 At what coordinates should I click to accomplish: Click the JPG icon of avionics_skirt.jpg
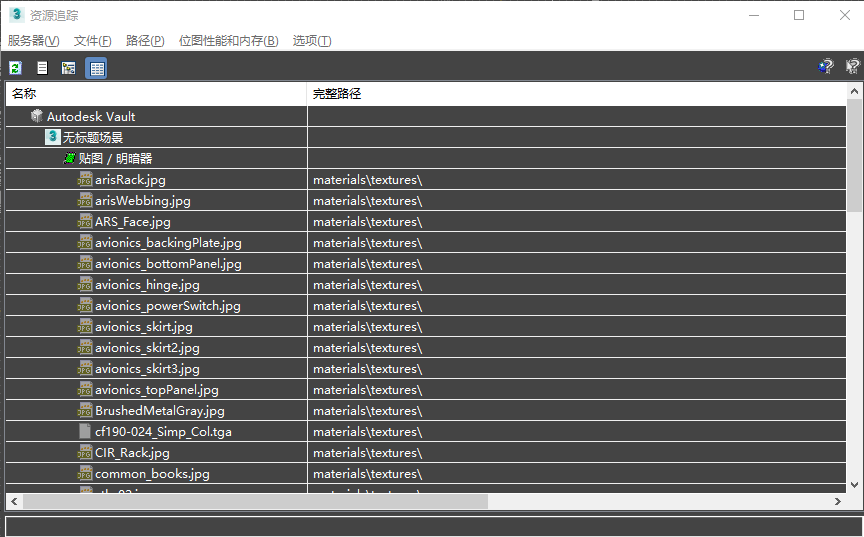(x=85, y=326)
